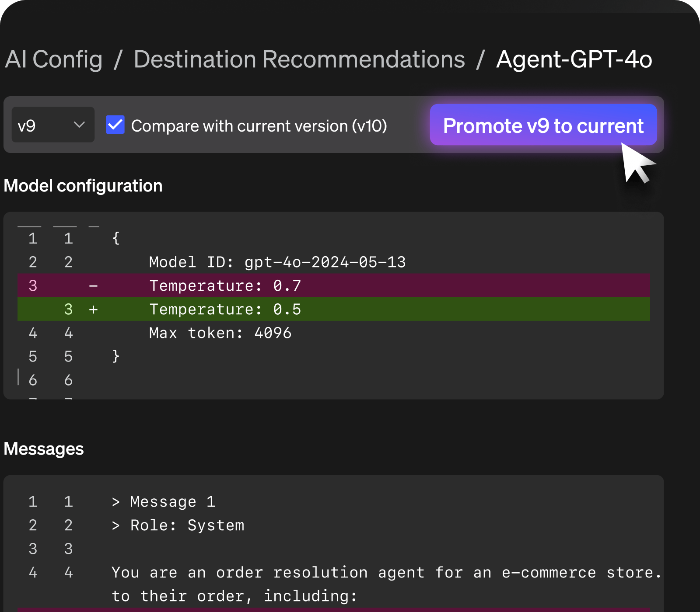
Task: Click opening brace on configuration line 1
Action: (116, 238)
